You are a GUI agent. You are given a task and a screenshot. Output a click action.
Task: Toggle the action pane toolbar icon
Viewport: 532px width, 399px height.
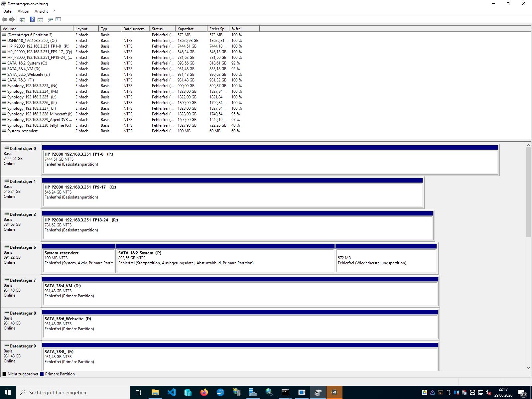coord(40,20)
